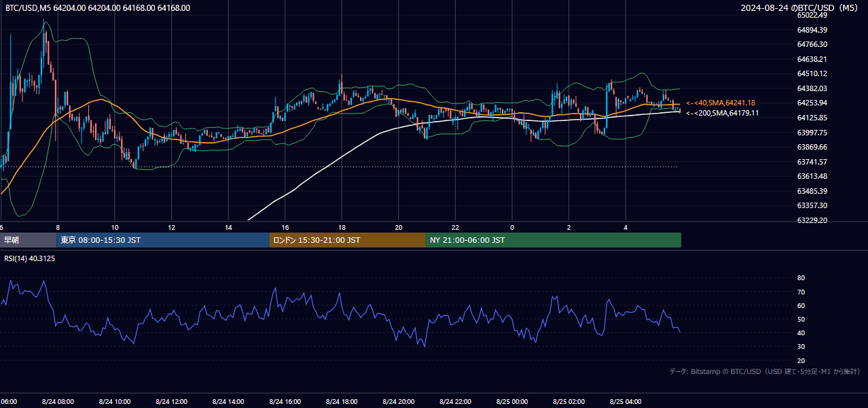Click price axis value 63613.48

(x=812, y=176)
